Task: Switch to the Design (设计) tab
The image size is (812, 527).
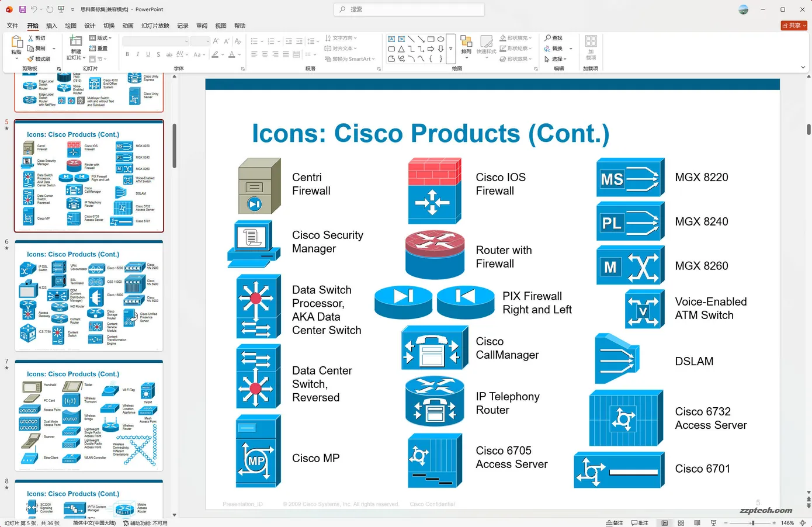Action: (90, 26)
